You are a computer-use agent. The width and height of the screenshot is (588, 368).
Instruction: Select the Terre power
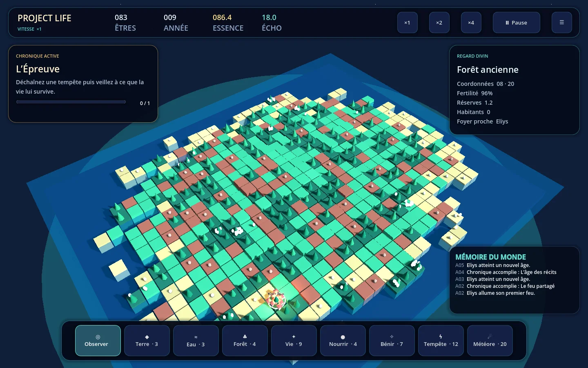tap(147, 341)
